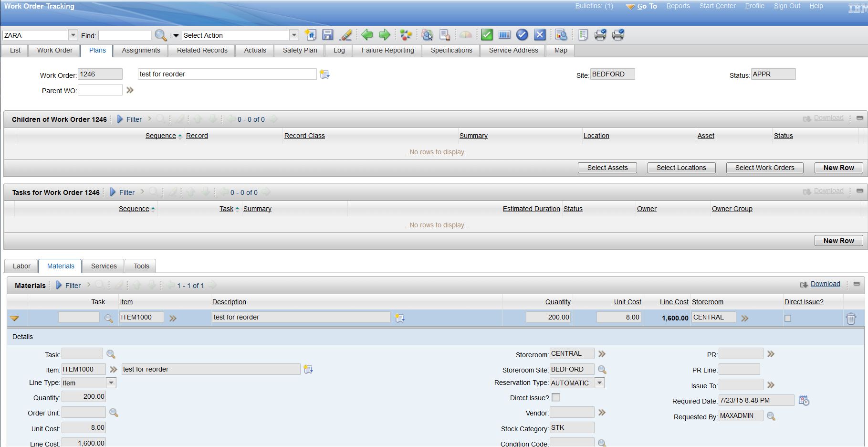868x447 pixels.
Task: Click the Find input field
Action: [125, 35]
